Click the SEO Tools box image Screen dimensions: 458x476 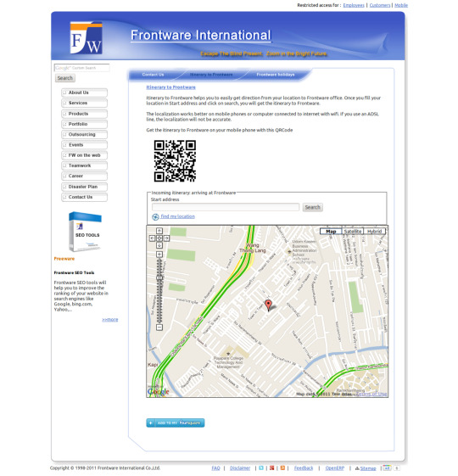85,232
